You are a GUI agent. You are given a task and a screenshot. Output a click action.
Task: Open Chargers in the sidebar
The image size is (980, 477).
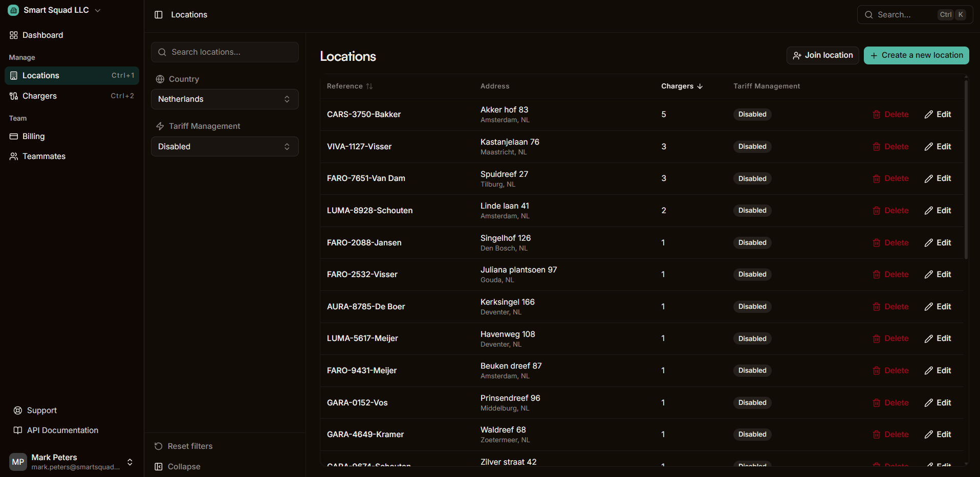coord(72,96)
